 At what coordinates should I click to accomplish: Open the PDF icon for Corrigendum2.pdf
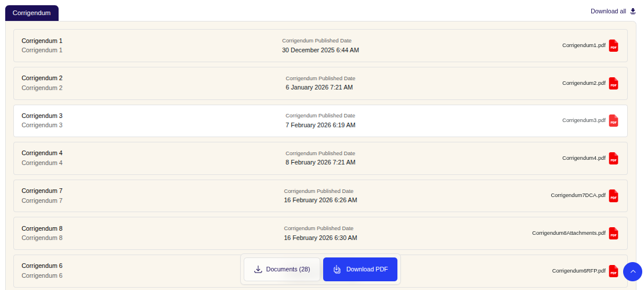pos(613,83)
